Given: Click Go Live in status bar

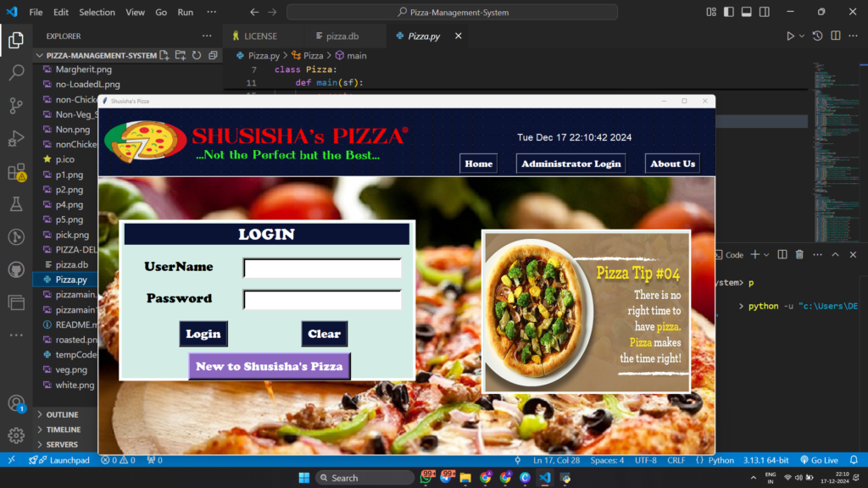Looking at the screenshot, I should [x=820, y=460].
